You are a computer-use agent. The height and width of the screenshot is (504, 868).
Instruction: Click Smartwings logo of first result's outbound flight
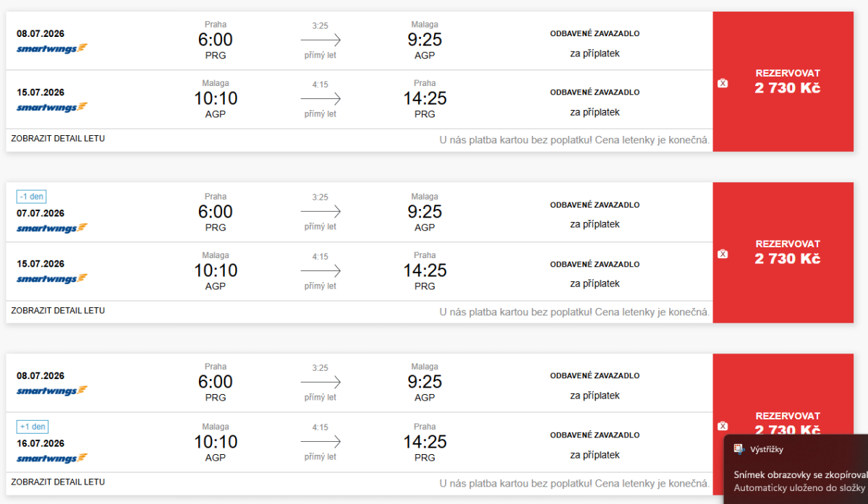[51, 48]
